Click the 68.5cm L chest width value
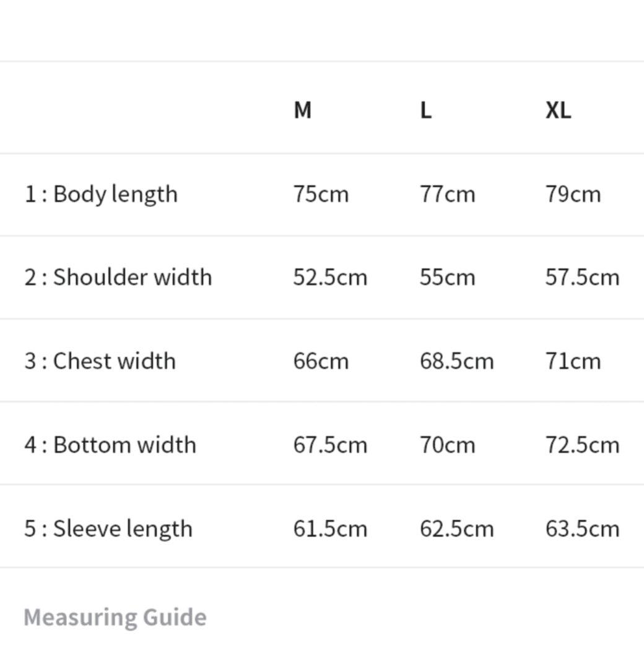 click(x=456, y=361)
